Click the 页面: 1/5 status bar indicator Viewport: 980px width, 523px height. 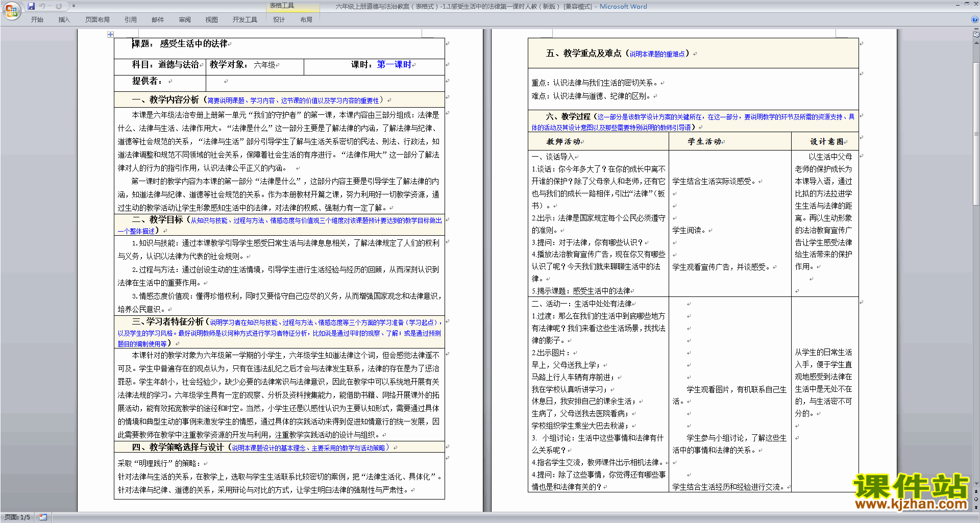pyautogui.click(x=17, y=517)
